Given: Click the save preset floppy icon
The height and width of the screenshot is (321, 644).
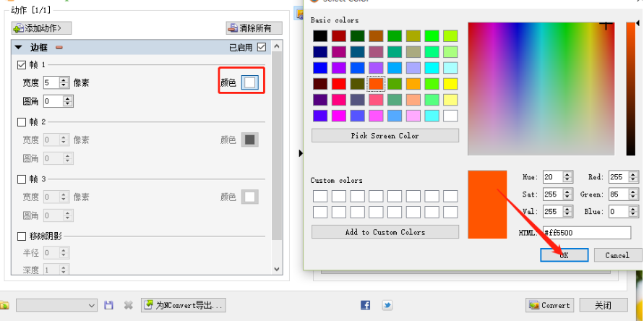Looking at the screenshot, I should (x=109, y=305).
